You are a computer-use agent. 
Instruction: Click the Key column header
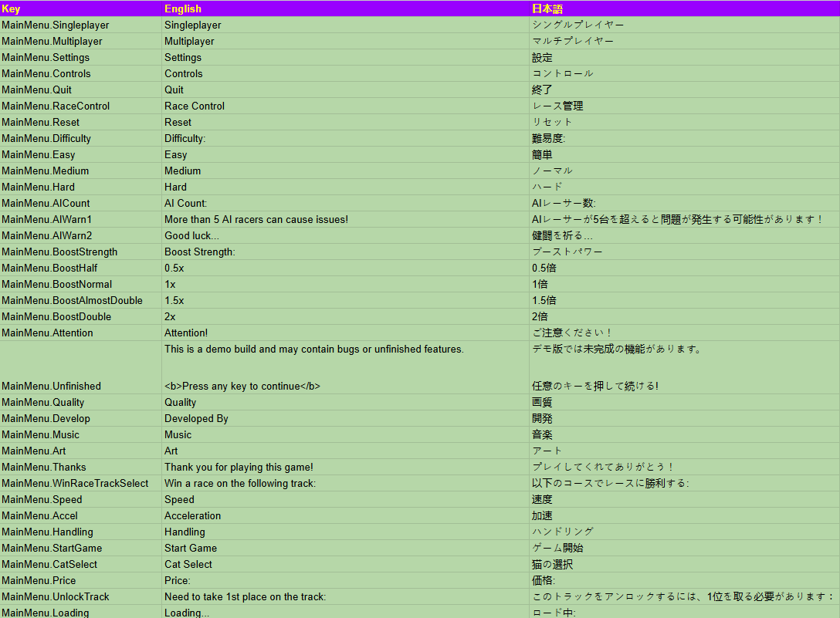(81, 8)
